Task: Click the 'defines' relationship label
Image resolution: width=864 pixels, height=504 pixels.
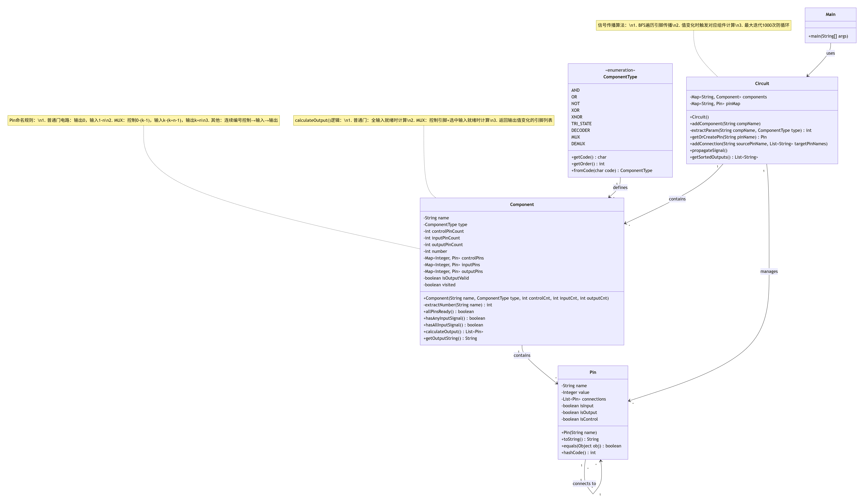Action: click(x=620, y=188)
